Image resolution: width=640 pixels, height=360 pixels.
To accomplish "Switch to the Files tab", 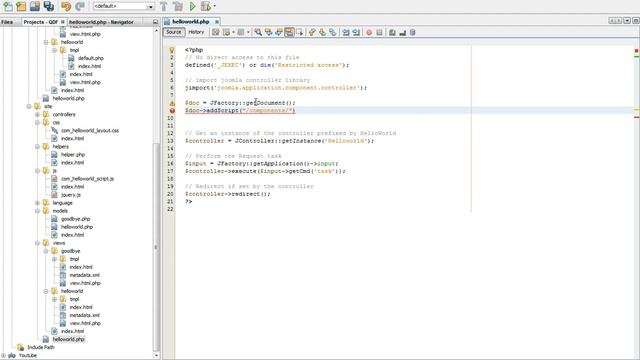I will [7, 22].
